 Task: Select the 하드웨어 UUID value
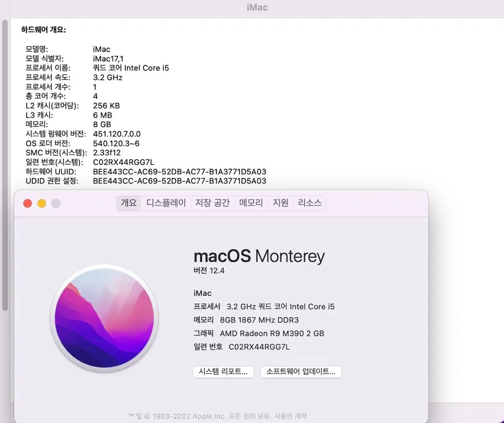179,172
